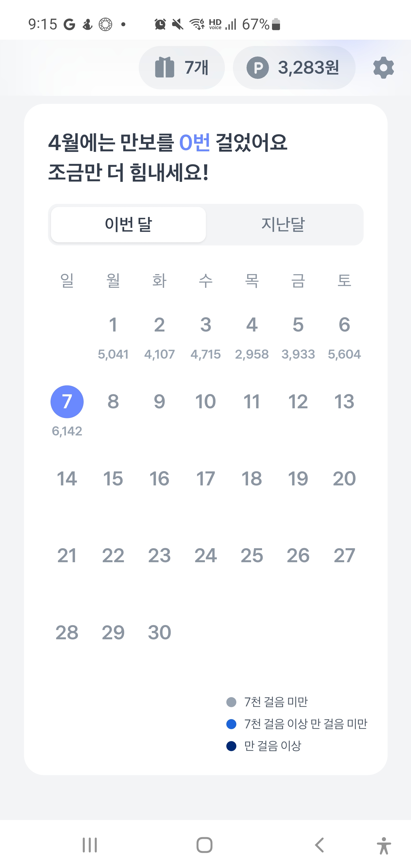The image size is (411, 868).
Task: Select the 이번 달 tab
Action: [128, 224]
